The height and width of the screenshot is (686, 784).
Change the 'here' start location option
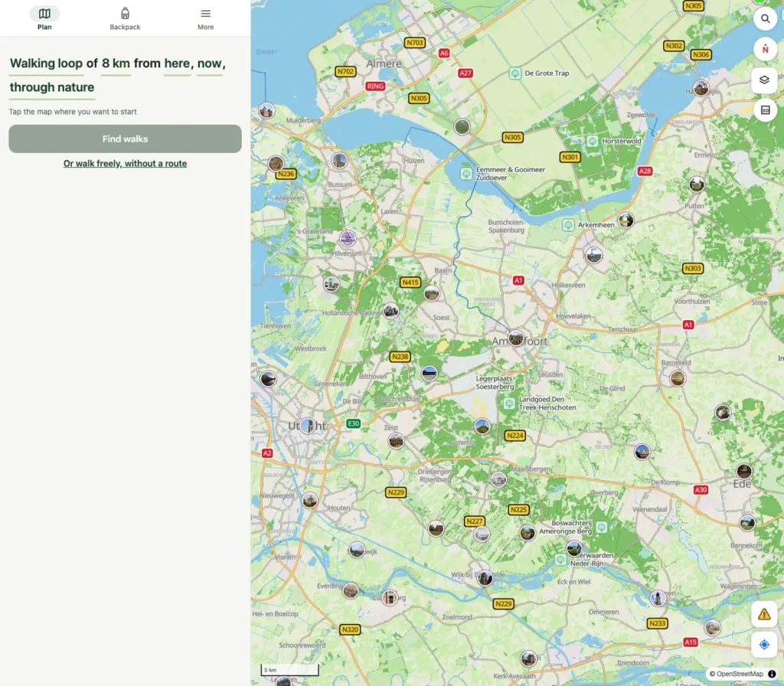coord(177,64)
